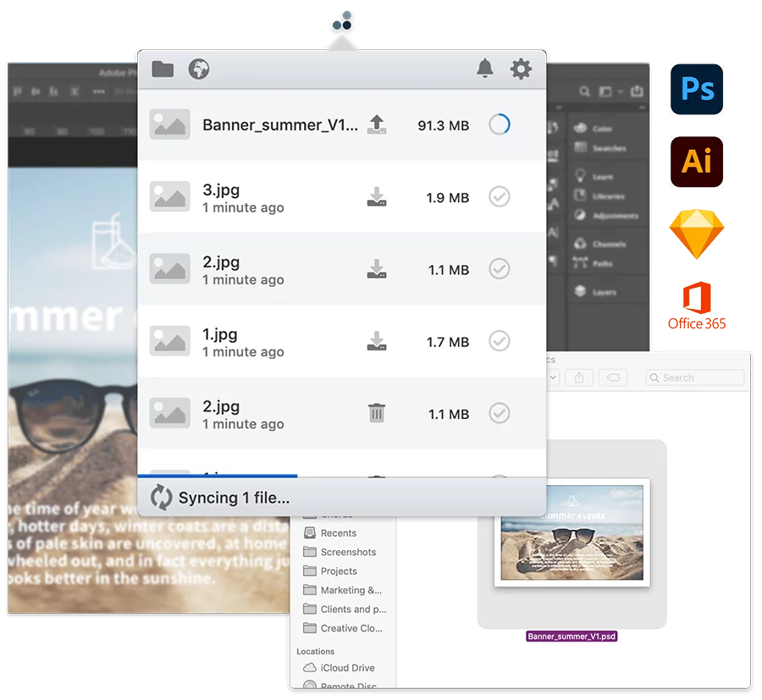
Task: Click download icon on 1.jpg row
Action: tap(377, 341)
